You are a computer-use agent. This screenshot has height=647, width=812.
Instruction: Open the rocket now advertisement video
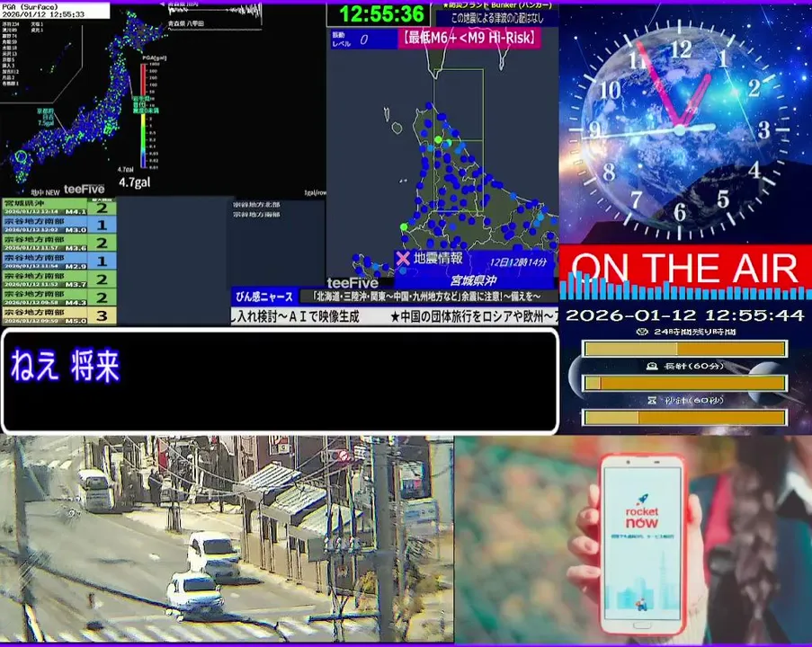click(633, 539)
